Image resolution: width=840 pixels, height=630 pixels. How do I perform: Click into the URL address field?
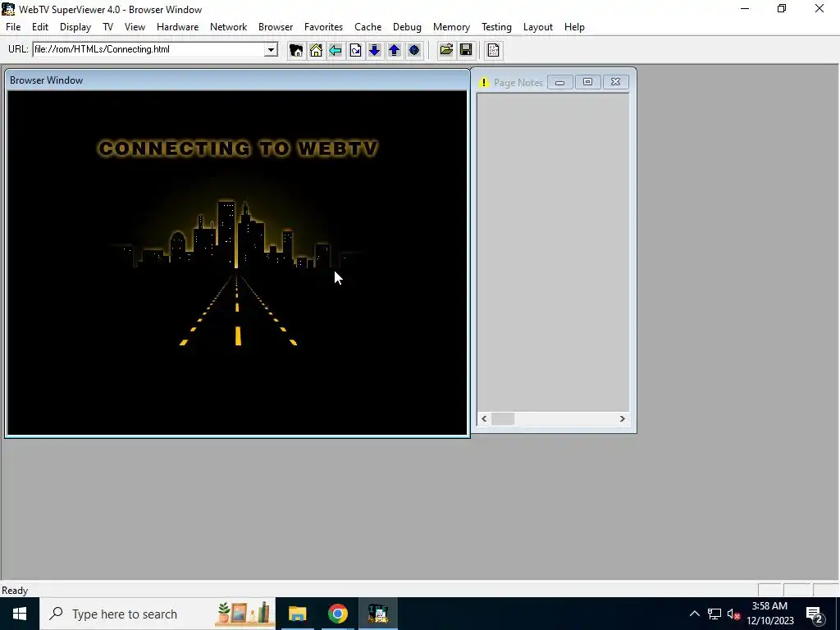[149, 50]
